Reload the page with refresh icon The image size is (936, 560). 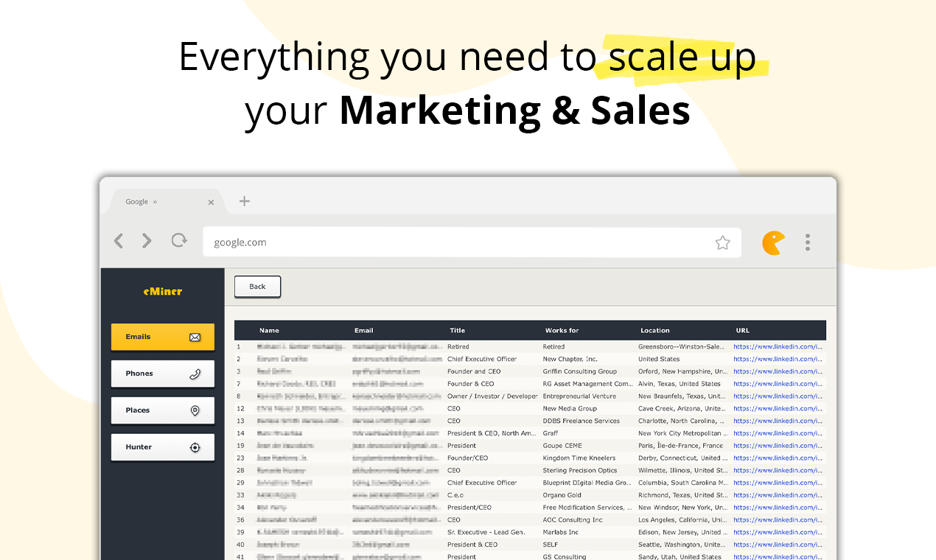pyautogui.click(x=178, y=240)
